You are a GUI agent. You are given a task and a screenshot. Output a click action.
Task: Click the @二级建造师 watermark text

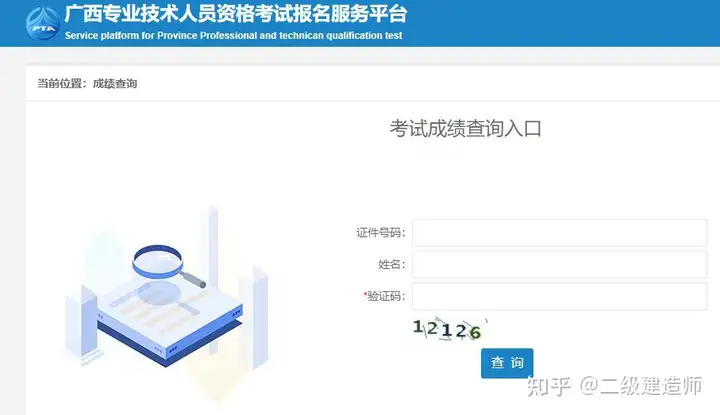coord(641,386)
